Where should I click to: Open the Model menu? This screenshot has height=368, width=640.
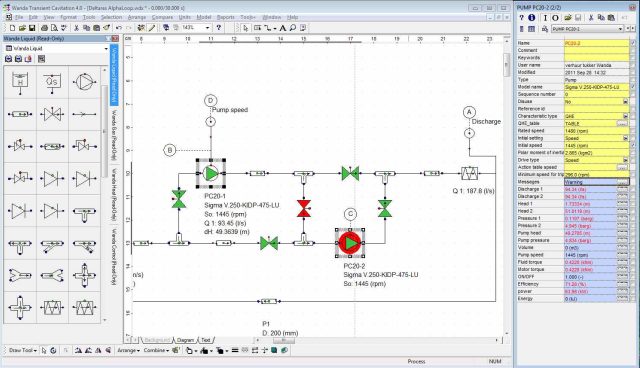click(204, 17)
